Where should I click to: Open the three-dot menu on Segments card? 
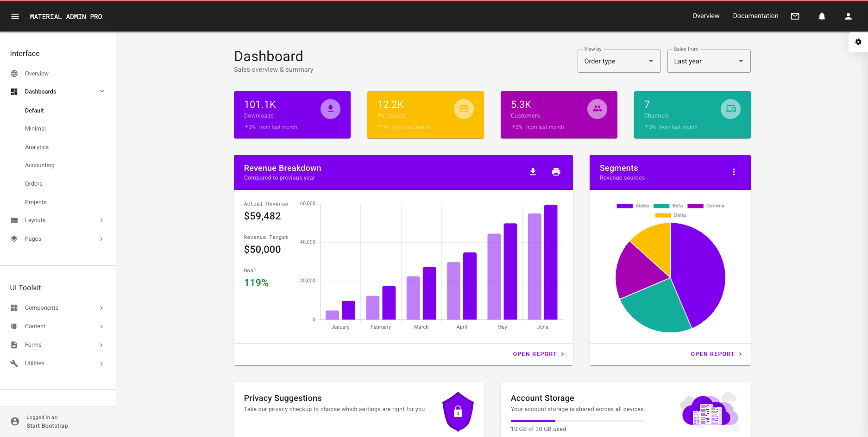(734, 172)
